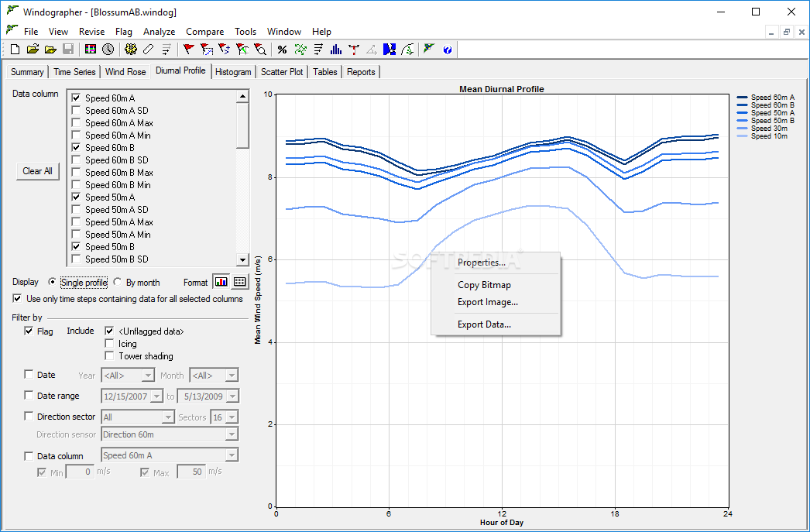Click the Speed 30m legend line
The image size is (810, 532).
(743, 129)
